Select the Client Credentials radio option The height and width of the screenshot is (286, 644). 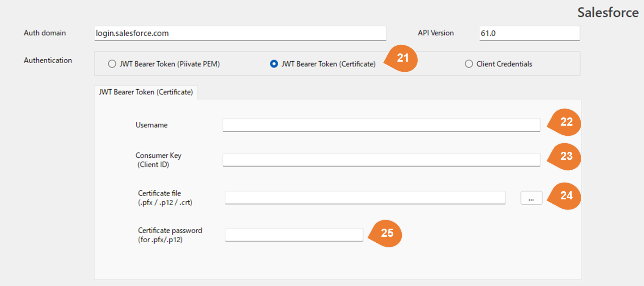click(x=469, y=64)
